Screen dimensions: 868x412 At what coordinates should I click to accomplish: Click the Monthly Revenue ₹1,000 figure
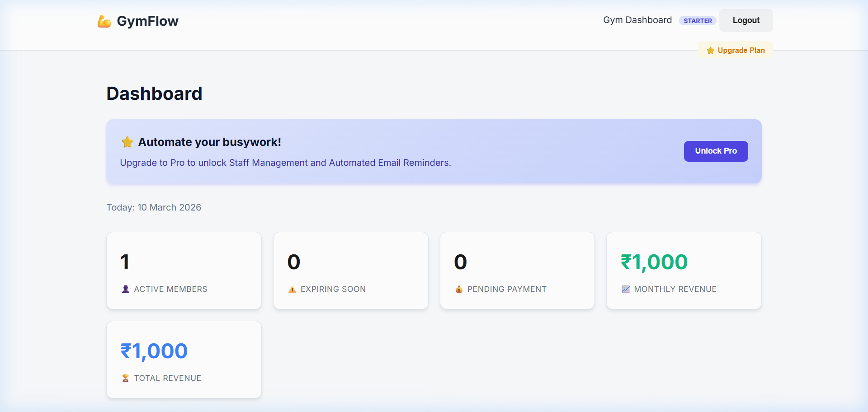click(654, 262)
